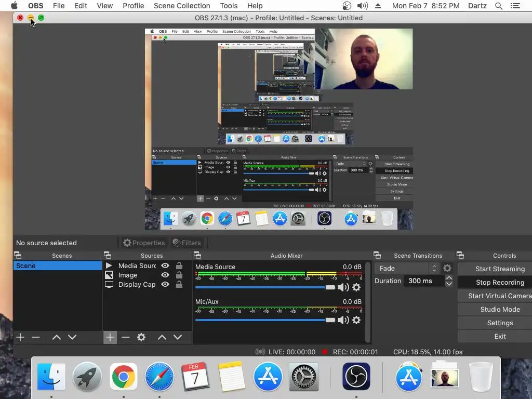Image resolution: width=532 pixels, height=399 pixels.
Task: Open the Media Source audio settings gear
Action: 356,287
